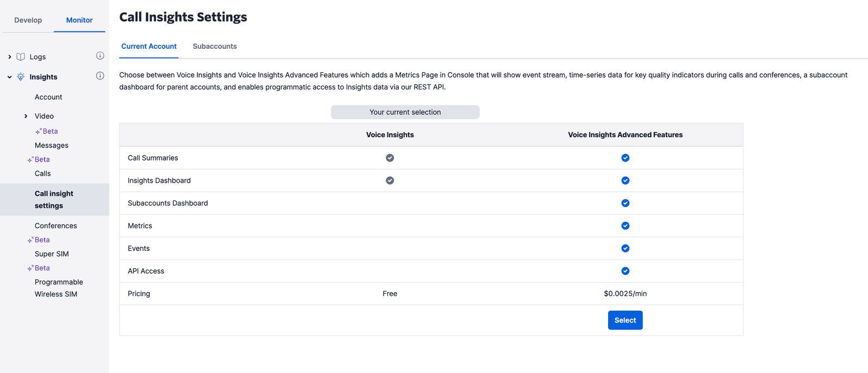Click Subaccounts Dashboard checkmark in Advanced Features

(x=625, y=203)
